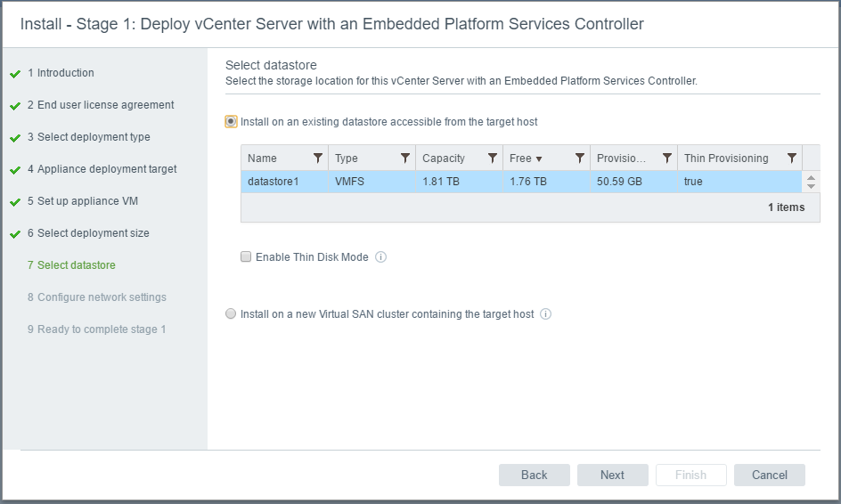This screenshot has width=841, height=504.
Task: Filter the Provisioned column
Action: point(667,159)
